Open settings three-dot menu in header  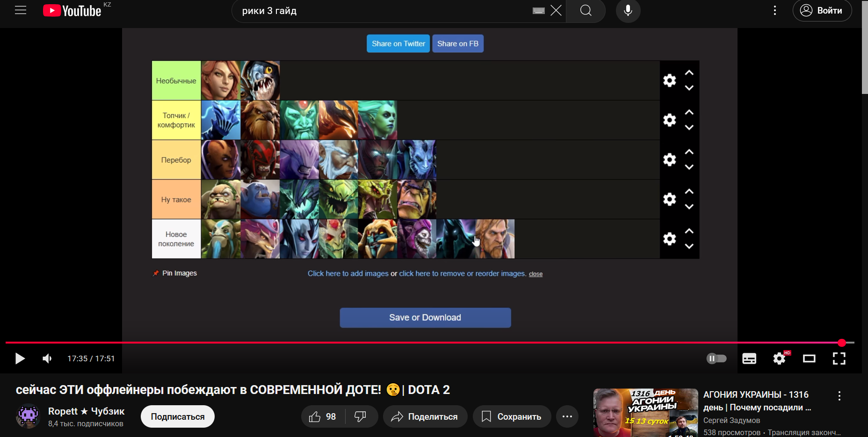click(775, 10)
